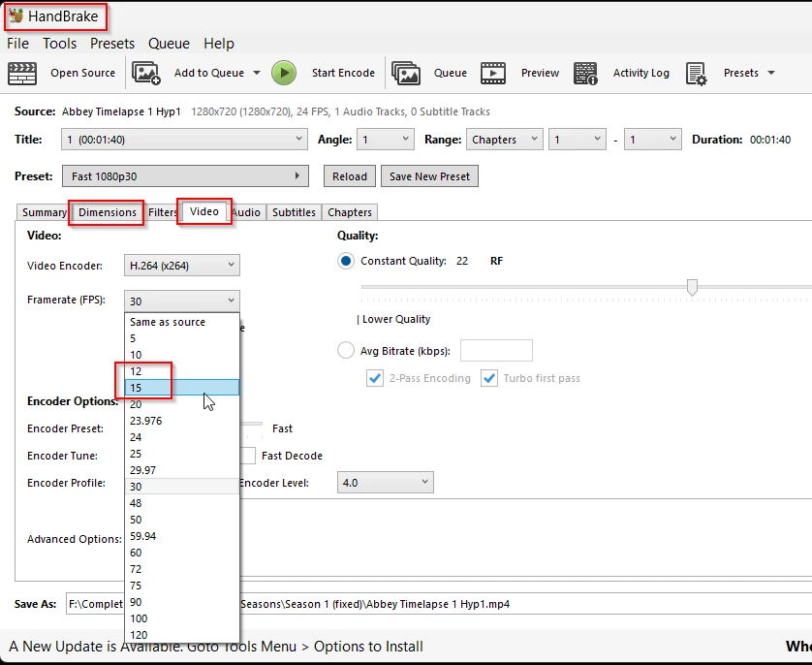This screenshot has height=665, width=812.
Task: Switch to the Dimensions tab
Action: click(x=108, y=212)
